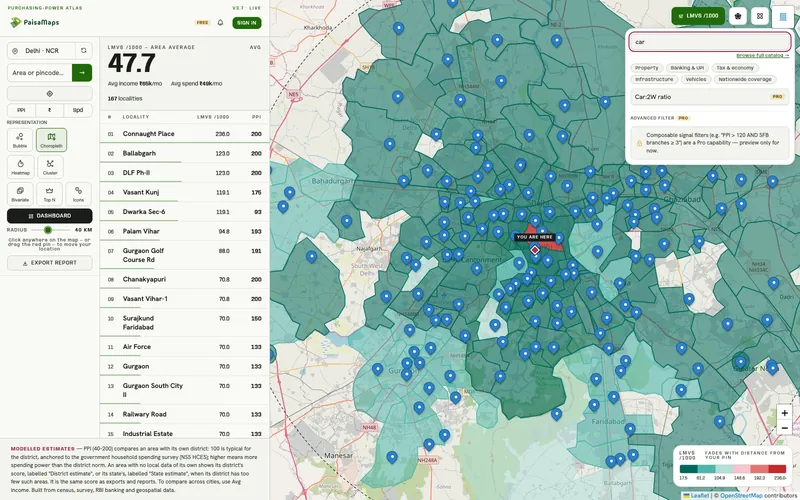Choose the Icons representation
The height and width of the screenshot is (500, 800).
(78, 194)
